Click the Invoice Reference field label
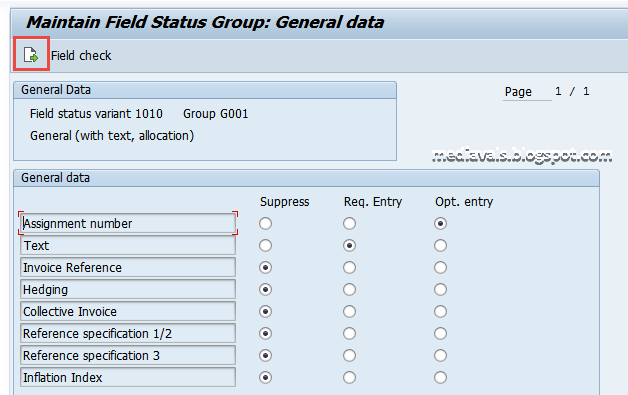The height and width of the screenshot is (395, 628). pyautogui.click(x=128, y=268)
